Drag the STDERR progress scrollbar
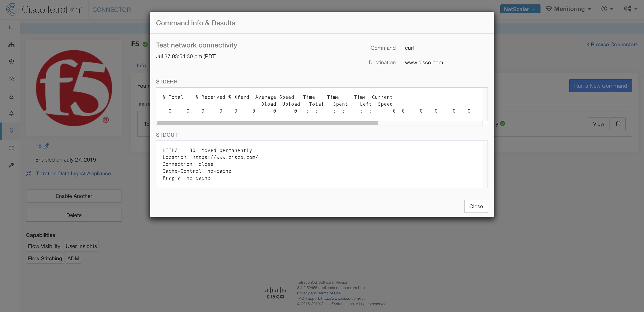The width and height of the screenshot is (644, 312). [x=267, y=123]
